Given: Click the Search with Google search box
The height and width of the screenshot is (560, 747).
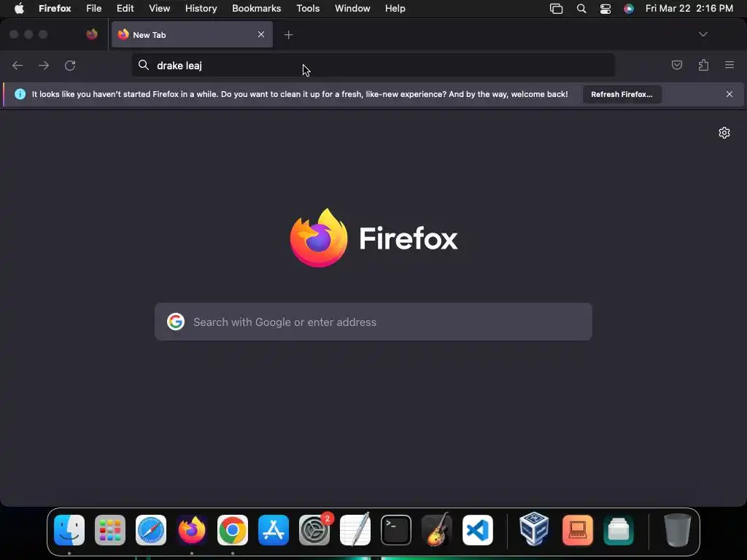Looking at the screenshot, I should click(x=373, y=322).
